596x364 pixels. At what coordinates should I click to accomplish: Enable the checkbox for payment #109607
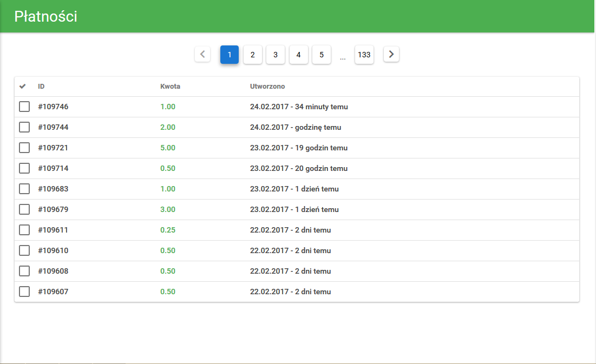pos(24,292)
